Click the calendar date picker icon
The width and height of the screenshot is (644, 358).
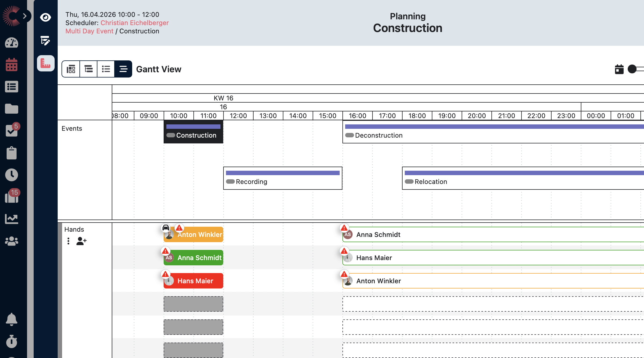pos(619,69)
